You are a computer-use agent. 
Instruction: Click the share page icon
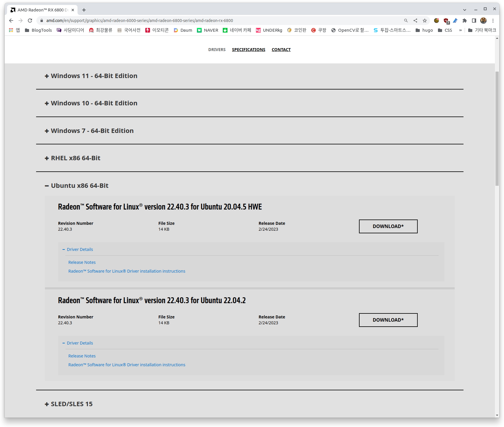pos(415,21)
